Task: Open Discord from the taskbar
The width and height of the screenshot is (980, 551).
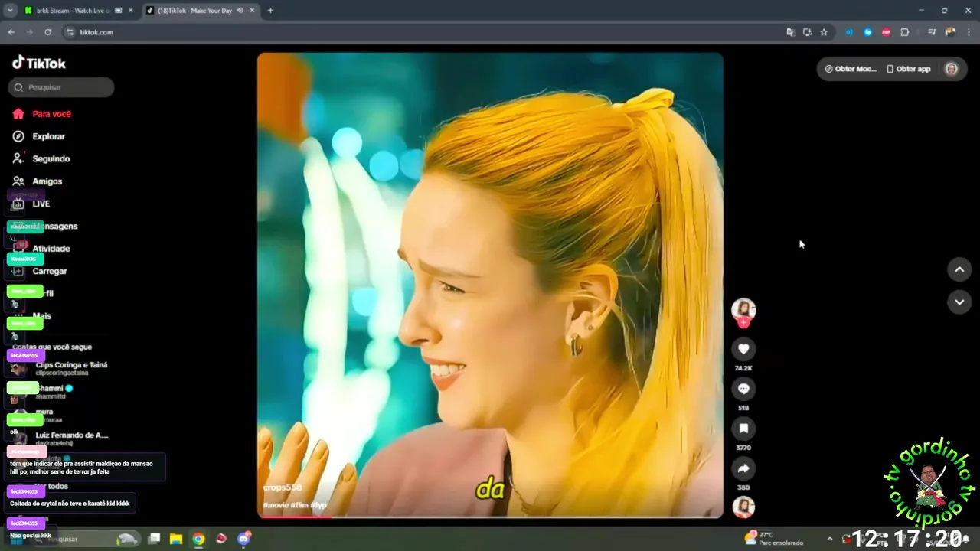Action: click(244, 539)
